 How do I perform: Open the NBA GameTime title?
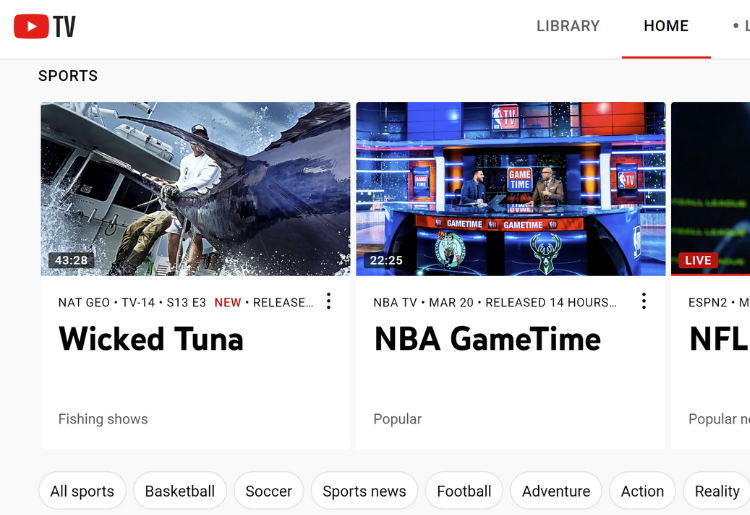(x=487, y=339)
